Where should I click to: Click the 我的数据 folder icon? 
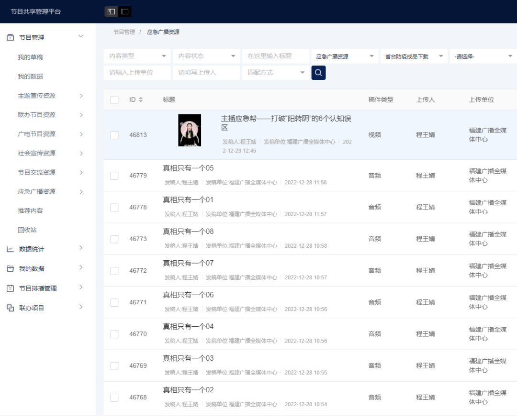click(10, 269)
